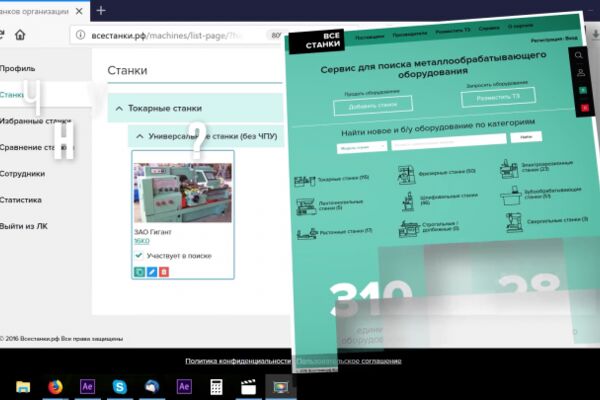
Task: Open Избранные станки in the sidebar
Action: [35, 121]
